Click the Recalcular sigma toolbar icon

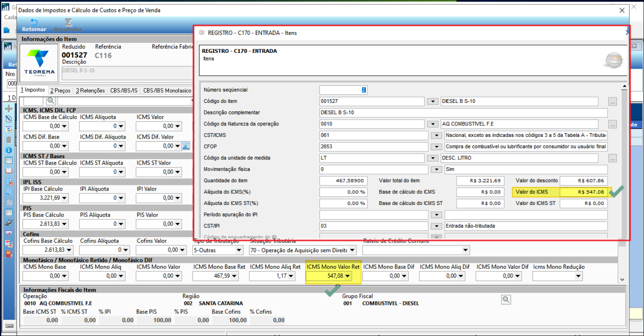pyautogui.click(x=68, y=22)
